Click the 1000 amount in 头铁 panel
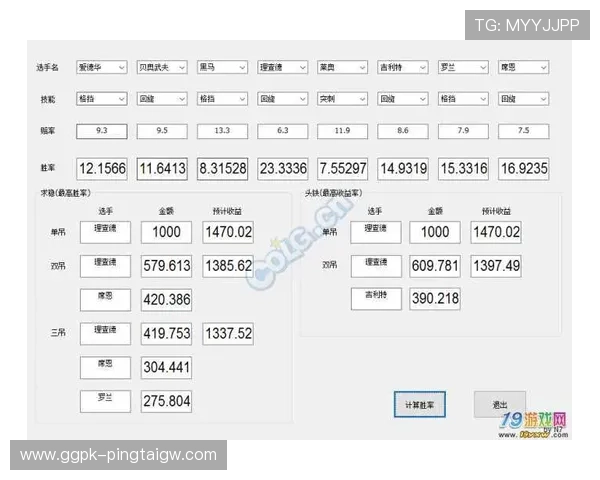The width and height of the screenshot is (600, 480). (435, 232)
